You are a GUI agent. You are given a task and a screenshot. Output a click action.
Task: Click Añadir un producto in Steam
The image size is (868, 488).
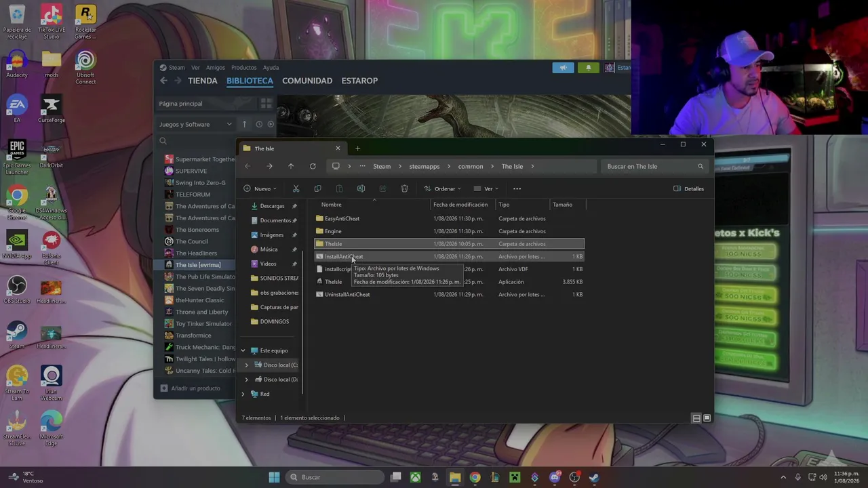click(191, 388)
